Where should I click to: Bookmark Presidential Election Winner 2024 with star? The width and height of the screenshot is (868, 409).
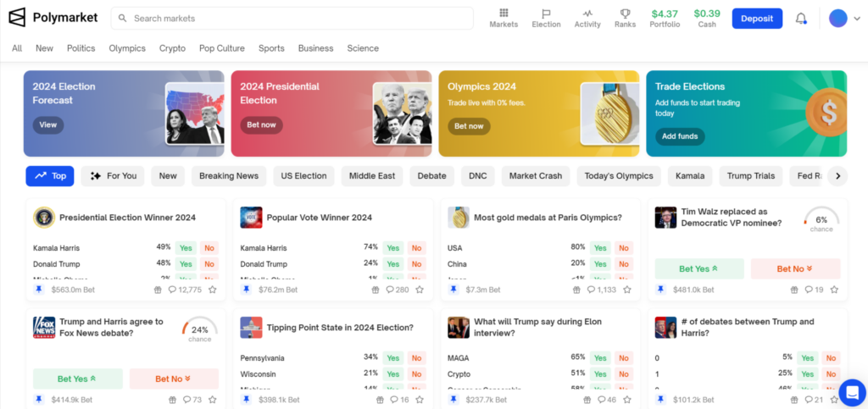click(x=213, y=290)
